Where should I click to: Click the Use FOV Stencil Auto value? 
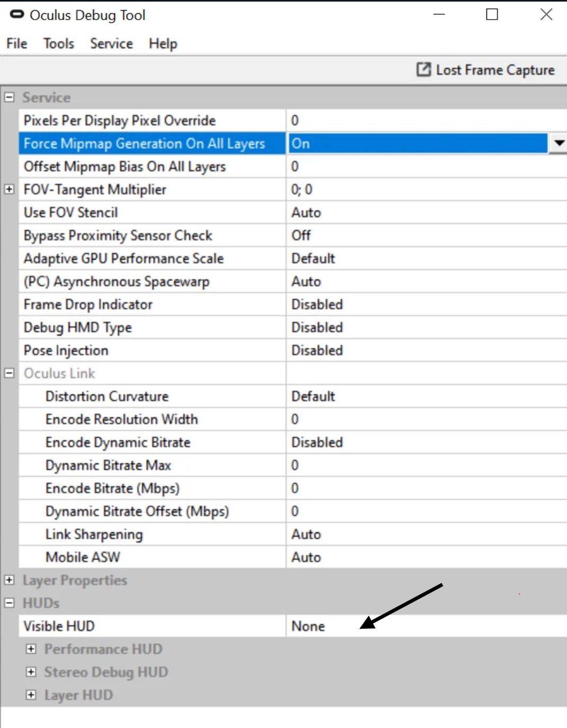tap(427, 212)
